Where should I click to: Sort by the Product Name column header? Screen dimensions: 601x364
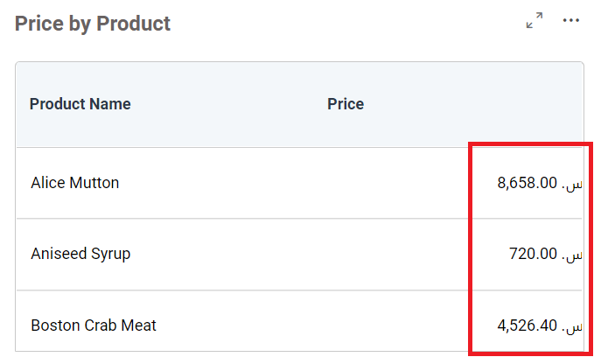[80, 104]
